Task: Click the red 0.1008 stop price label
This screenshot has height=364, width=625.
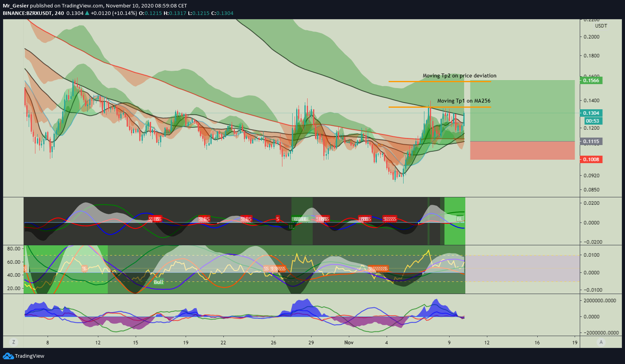Action: [x=591, y=160]
